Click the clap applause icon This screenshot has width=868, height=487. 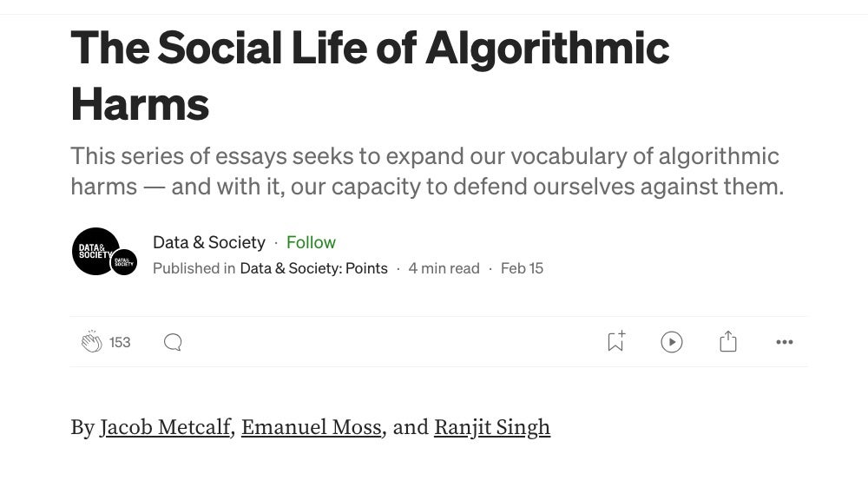92,342
